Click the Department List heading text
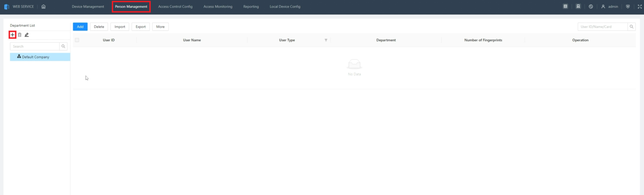 (x=23, y=25)
